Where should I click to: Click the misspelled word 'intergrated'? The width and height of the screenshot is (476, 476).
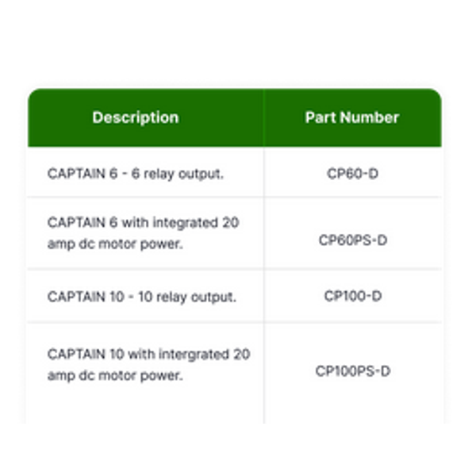(194, 355)
